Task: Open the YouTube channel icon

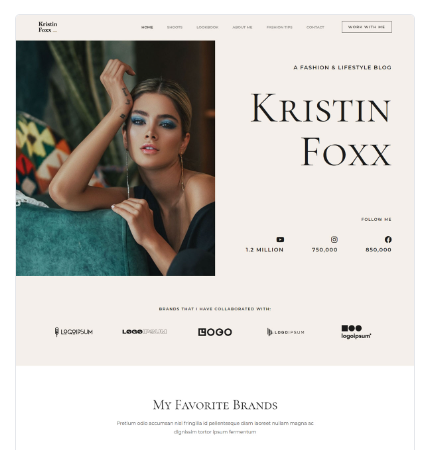Action: 280,239
